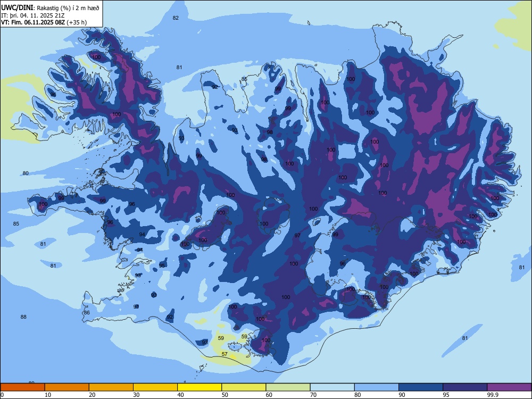Click the map humidity value '97'
This screenshot has width=532, height=399.
tap(297, 236)
